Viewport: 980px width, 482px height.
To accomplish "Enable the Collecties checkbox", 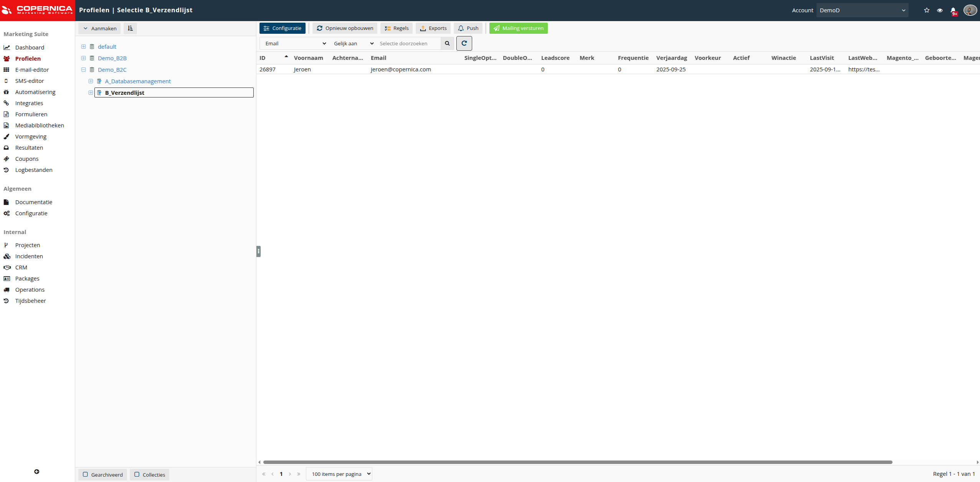I will [x=137, y=474].
